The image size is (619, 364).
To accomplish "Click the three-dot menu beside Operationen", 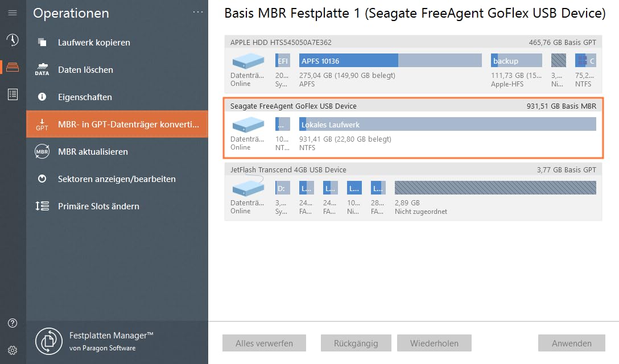I will click(198, 13).
